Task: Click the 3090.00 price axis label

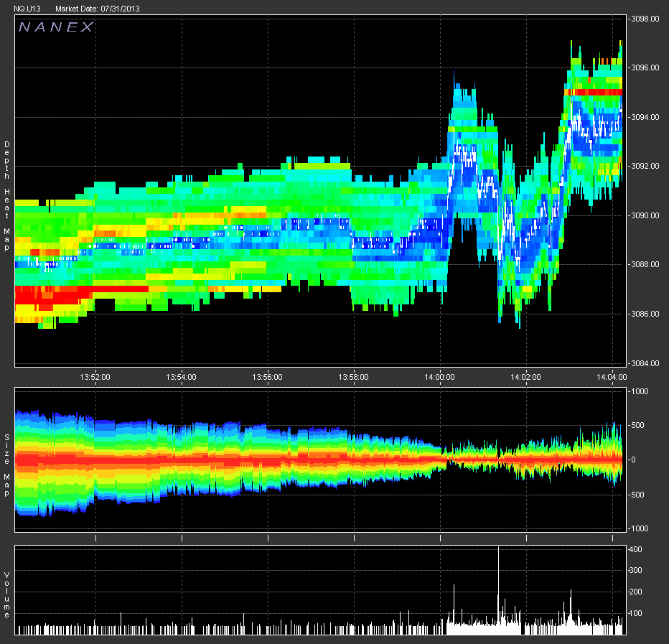Action: click(645, 215)
